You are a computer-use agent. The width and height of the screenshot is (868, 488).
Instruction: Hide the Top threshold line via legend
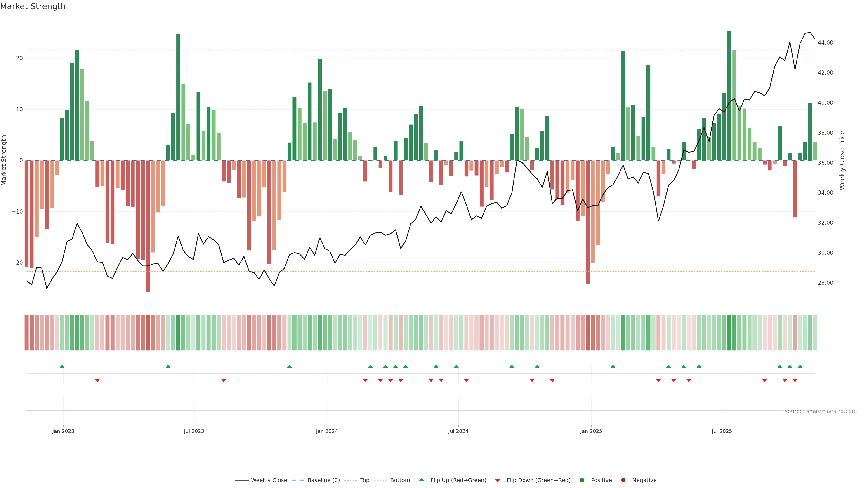(x=364, y=480)
